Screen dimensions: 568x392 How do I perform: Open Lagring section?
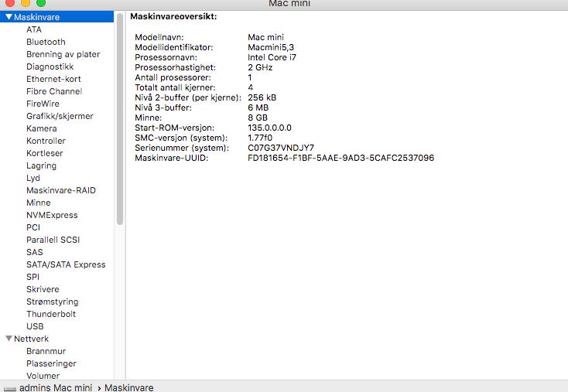(41, 165)
